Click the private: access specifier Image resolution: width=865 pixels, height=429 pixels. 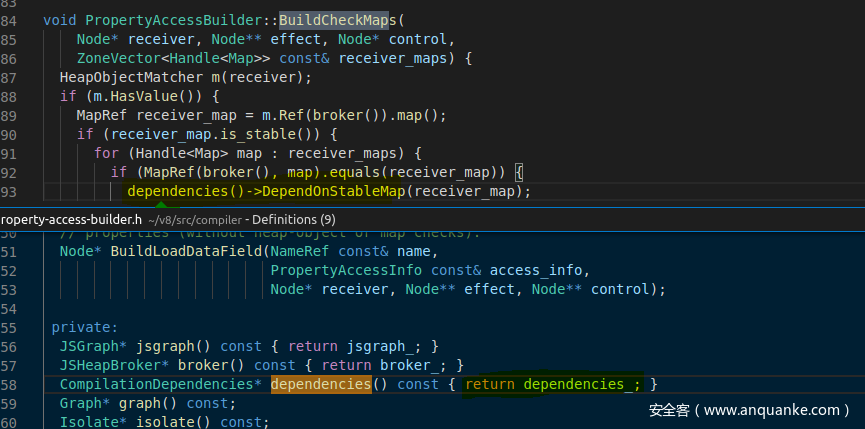[85, 327]
